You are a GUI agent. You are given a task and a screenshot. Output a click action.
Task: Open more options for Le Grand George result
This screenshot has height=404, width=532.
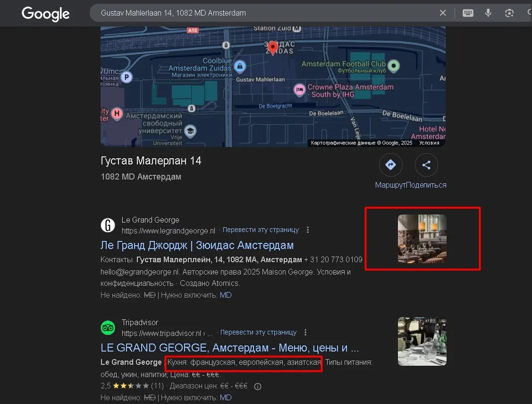308,230
